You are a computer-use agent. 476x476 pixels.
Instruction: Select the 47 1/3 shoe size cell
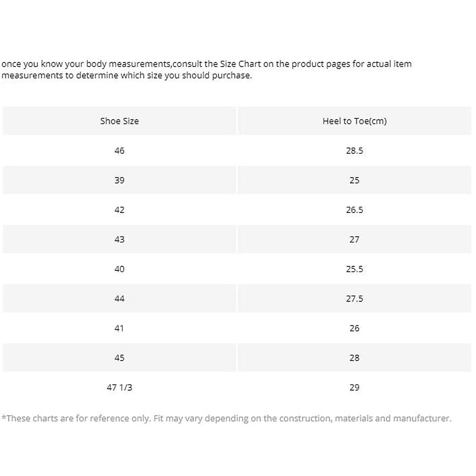[119, 387]
